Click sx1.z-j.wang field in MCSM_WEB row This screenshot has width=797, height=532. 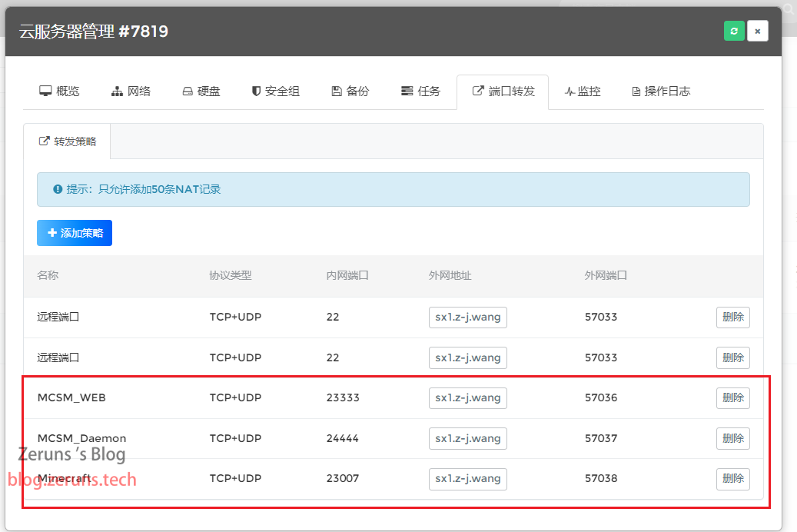point(467,397)
